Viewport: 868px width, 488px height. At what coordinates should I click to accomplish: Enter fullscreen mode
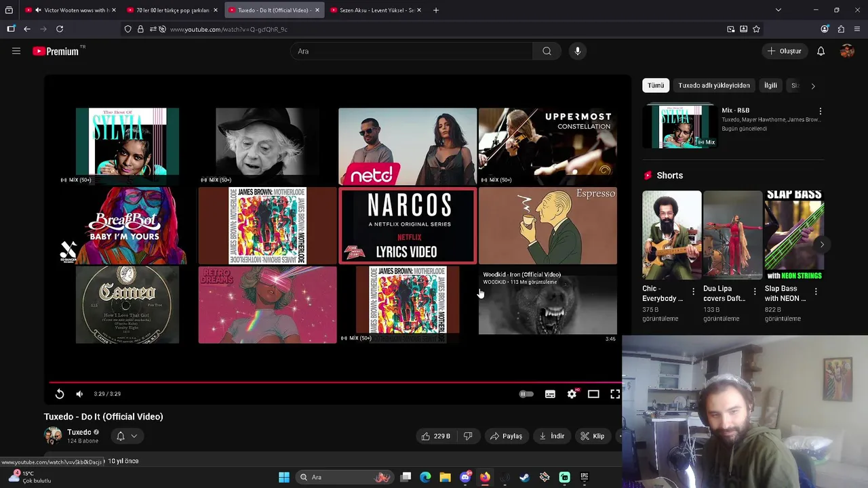(x=615, y=394)
